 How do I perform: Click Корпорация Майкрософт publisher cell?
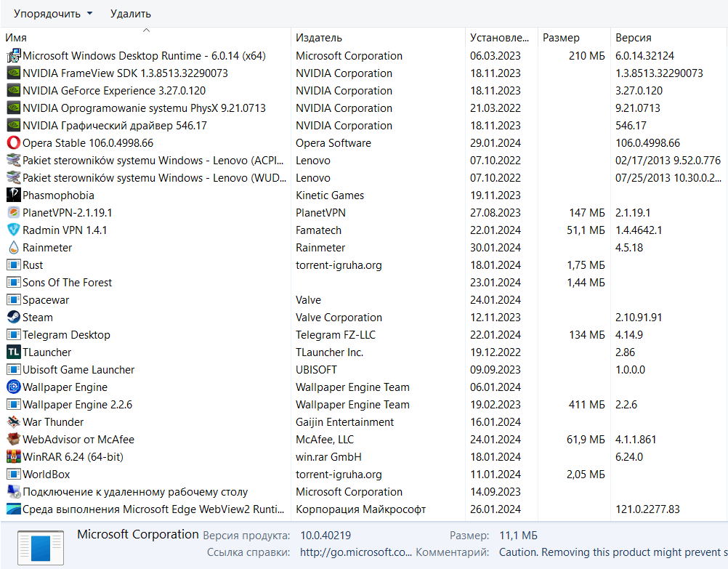tap(361, 509)
